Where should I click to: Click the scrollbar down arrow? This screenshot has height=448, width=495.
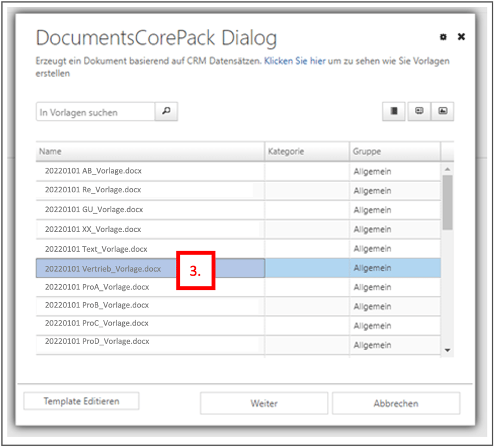[x=447, y=350]
